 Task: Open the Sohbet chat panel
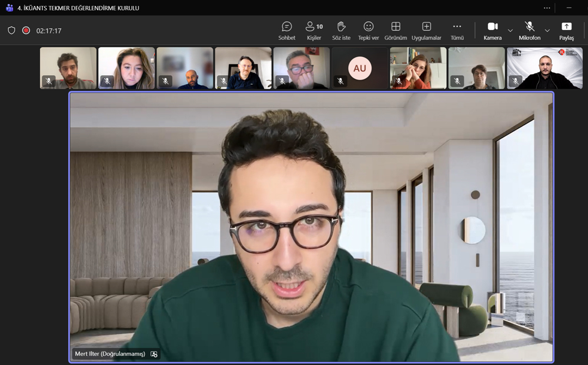click(x=286, y=31)
